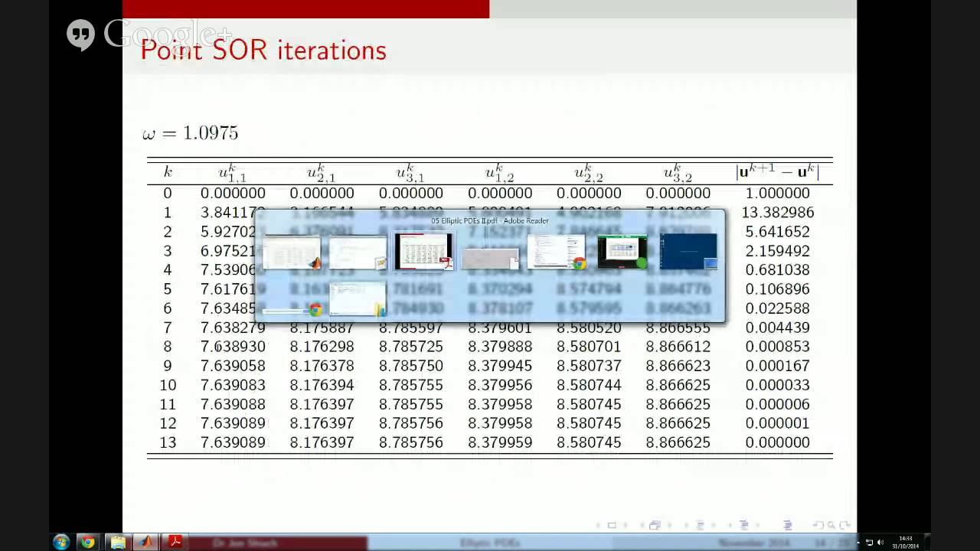Click the slide title 'Point SOR iterations'
This screenshot has width=980, height=551.
[263, 51]
